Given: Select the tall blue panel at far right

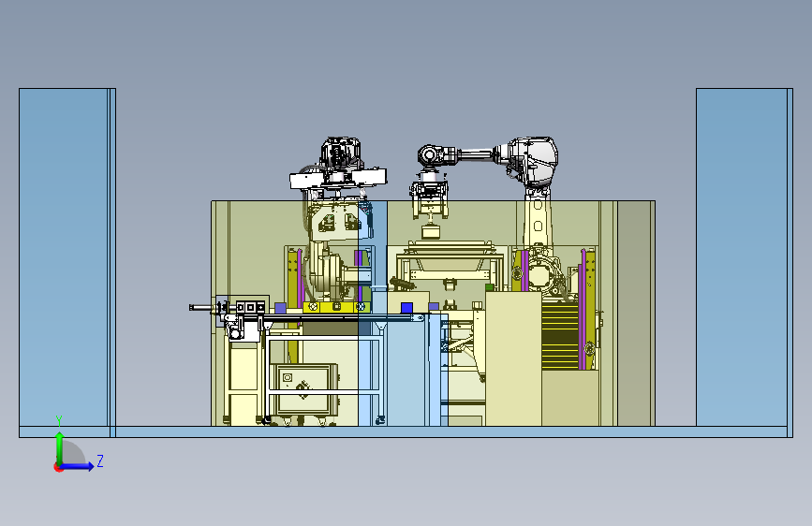Looking at the screenshot, I should pyautogui.click(x=745, y=257).
